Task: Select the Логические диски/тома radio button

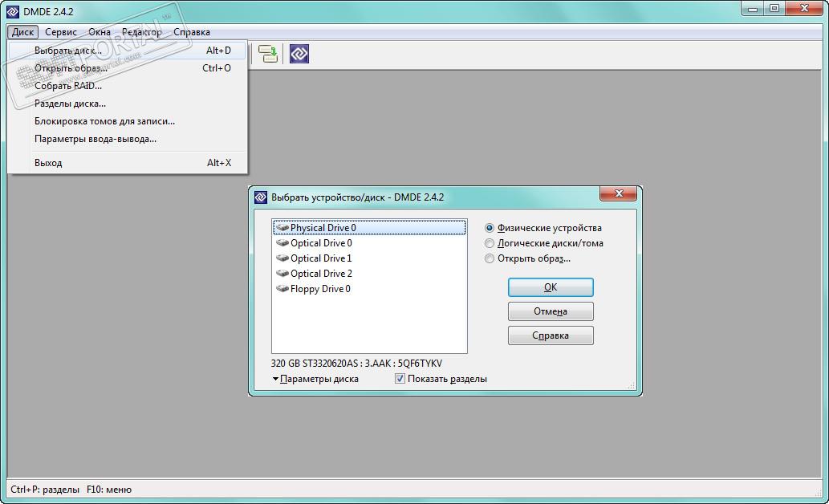Action: [490, 243]
